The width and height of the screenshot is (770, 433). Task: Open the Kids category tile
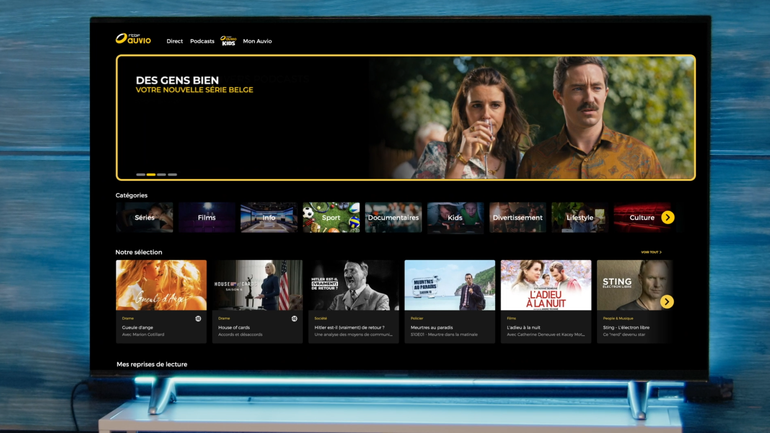[x=455, y=217]
